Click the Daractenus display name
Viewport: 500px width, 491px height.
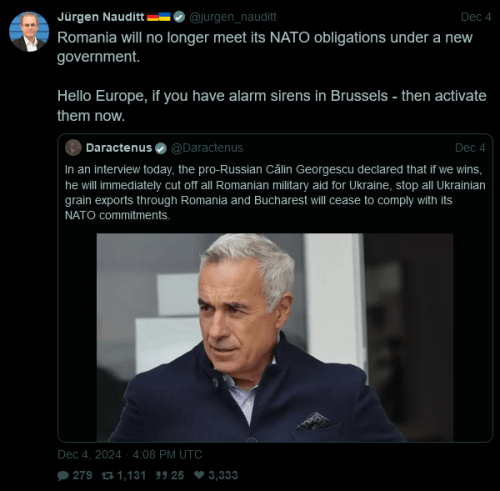(119, 148)
